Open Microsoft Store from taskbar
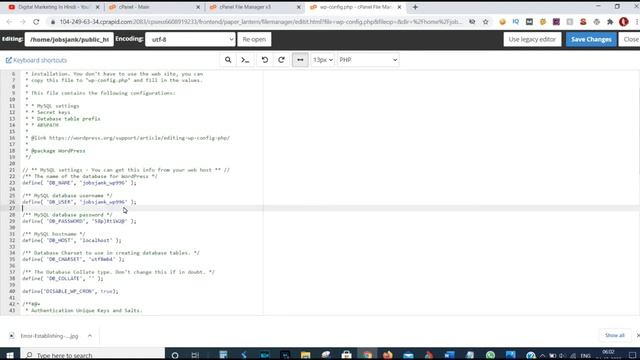 (346, 355)
